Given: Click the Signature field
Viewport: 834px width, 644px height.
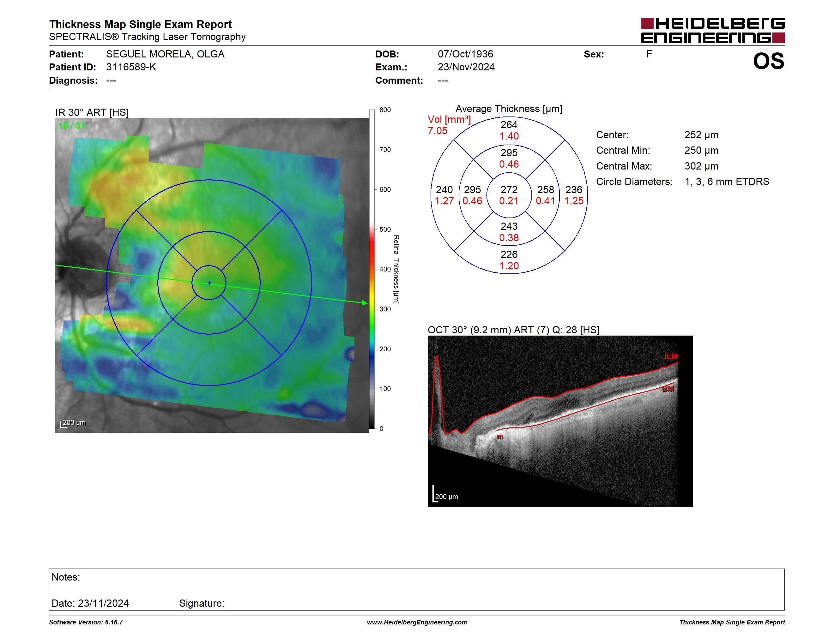Looking at the screenshot, I should (202, 603).
